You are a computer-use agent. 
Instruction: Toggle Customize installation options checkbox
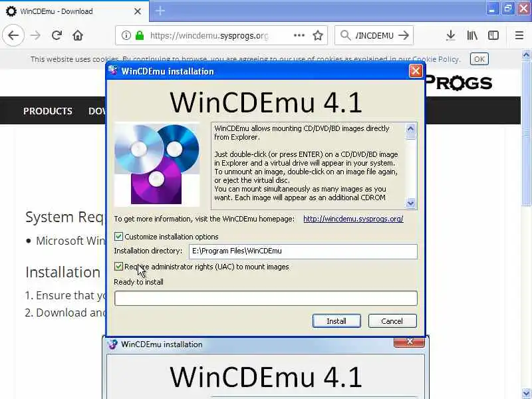tap(118, 237)
